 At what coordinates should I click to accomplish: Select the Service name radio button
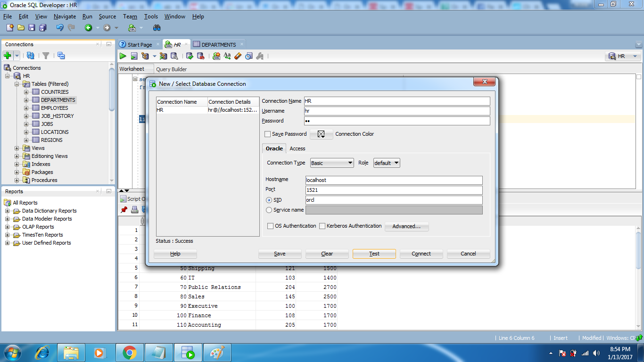(x=269, y=210)
